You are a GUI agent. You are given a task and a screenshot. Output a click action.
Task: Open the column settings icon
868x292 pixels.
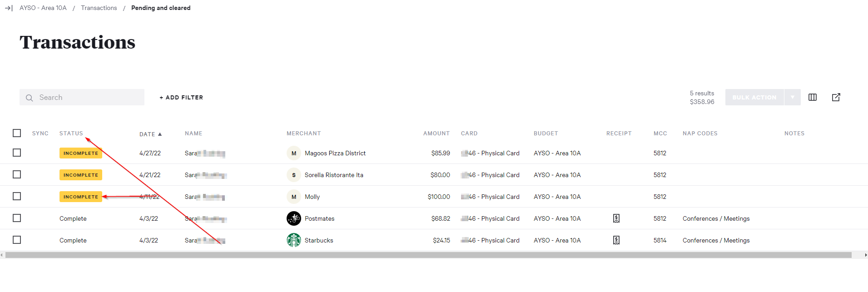point(813,97)
